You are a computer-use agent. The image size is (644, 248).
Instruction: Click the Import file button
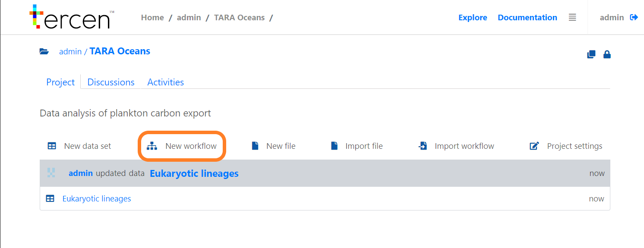[x=357, y=146]
